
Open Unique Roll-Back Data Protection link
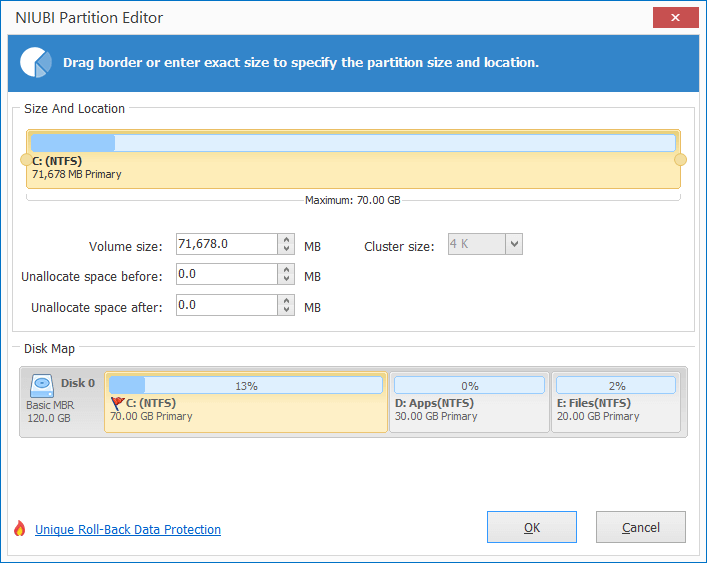[128, 529]
